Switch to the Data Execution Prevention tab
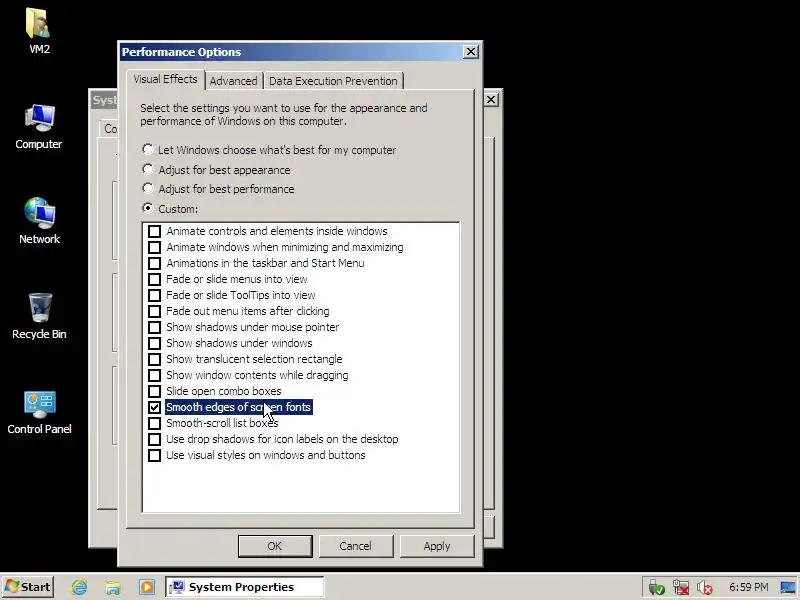 pyautogui.click(x=333, y=81)
